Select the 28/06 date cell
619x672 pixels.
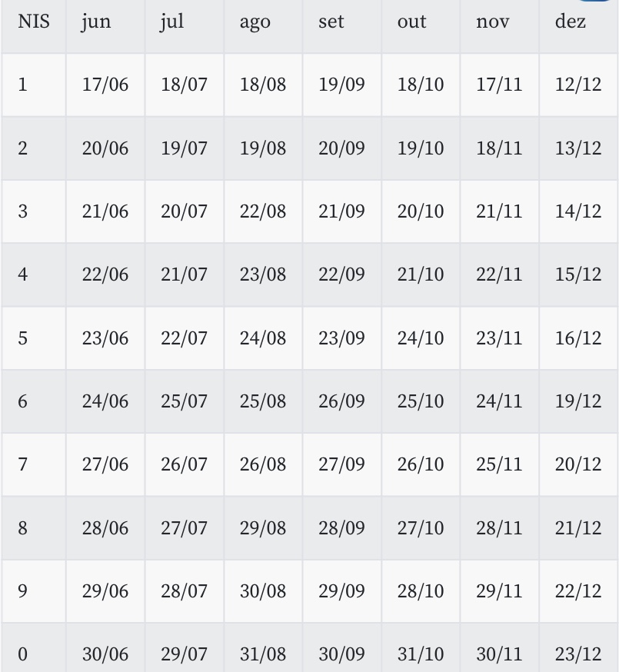click(105, 528)
